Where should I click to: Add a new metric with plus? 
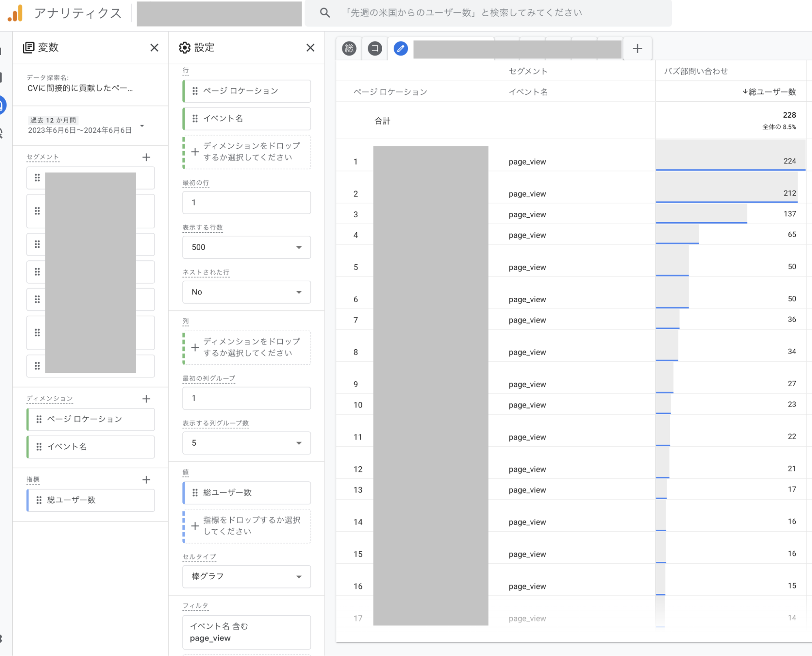(x=146, y=480)
